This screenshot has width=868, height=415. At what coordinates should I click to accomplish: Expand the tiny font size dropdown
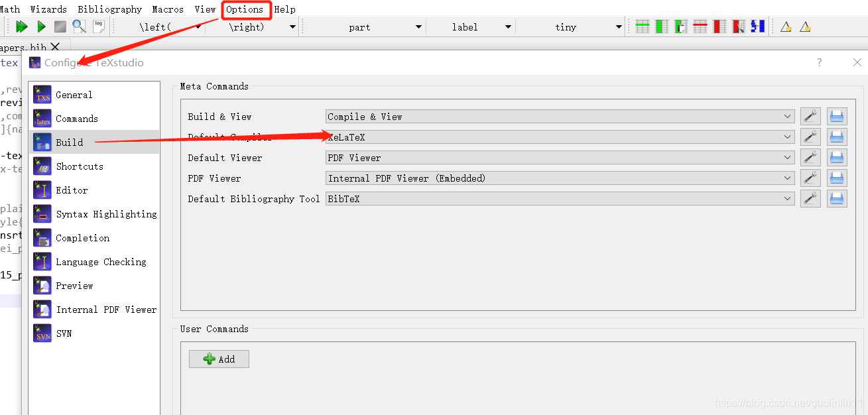(619, 27)
